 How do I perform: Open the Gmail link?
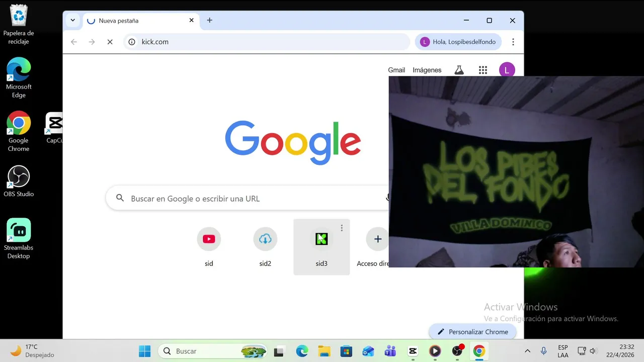(x=396, y=70)
